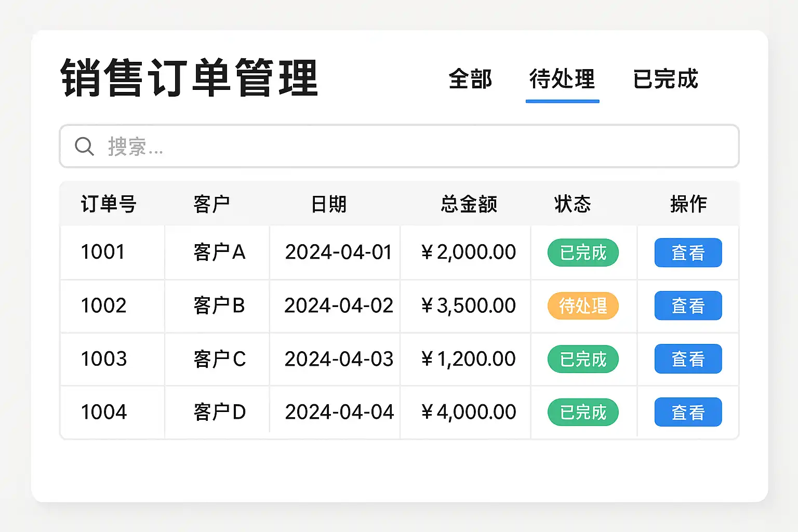
Task: View order 1001 with 查看 button
Action: 688,252
